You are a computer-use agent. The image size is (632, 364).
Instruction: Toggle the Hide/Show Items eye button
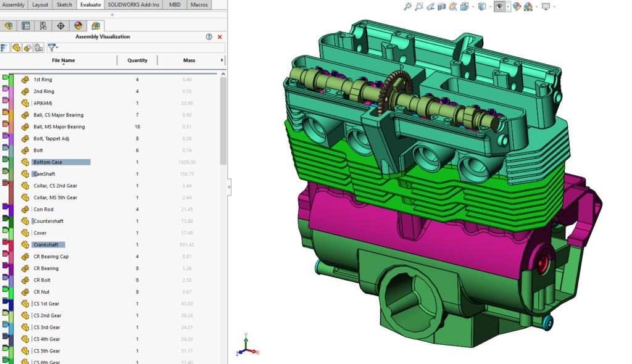pyautogui.click(x=499, y=6)
